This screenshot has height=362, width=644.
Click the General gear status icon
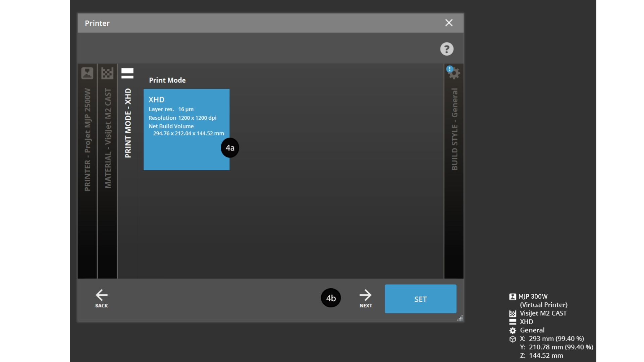[x=513, y=331]
